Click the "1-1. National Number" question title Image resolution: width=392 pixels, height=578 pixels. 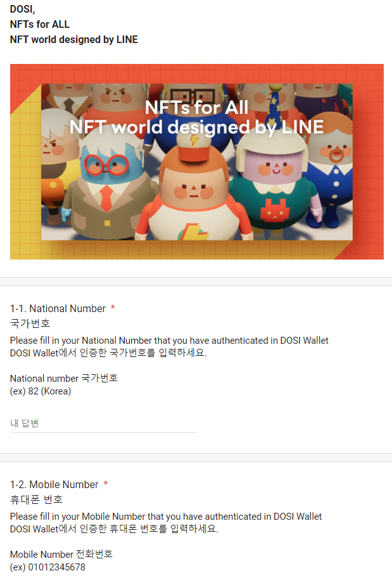58,308
